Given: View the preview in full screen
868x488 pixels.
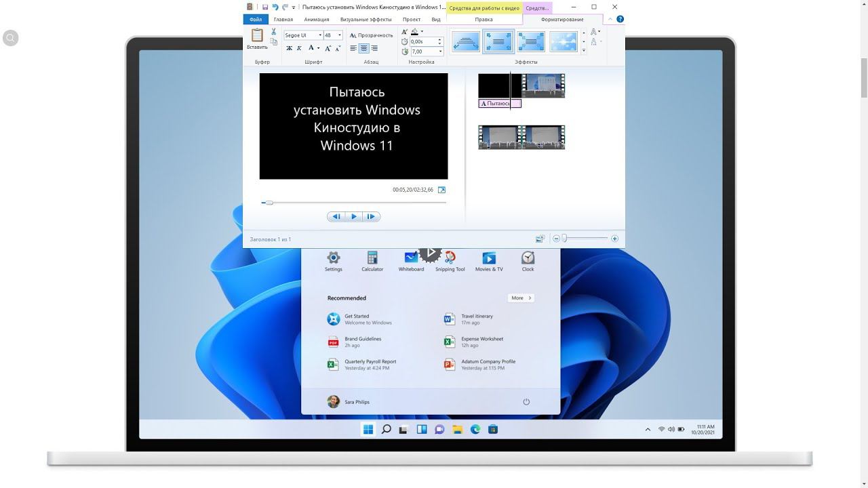Looking at the screenshot, I should [441, 190].
